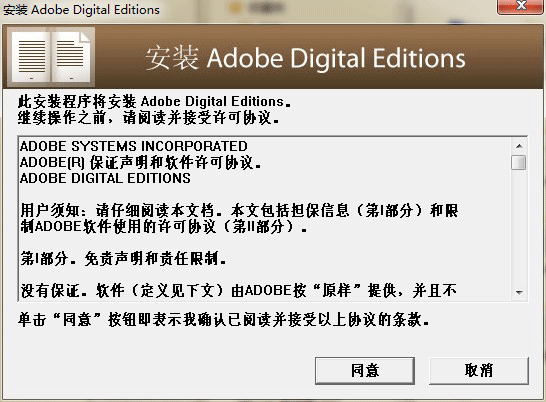Click the 没有保证 line at bottom of license
Image resolution: width=546 pixels, height=402 pixels.
tap(238, 291)
